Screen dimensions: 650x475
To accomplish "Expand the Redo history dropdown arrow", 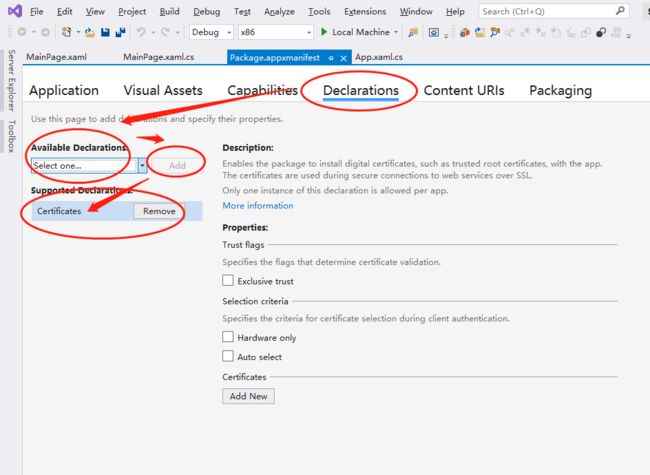I will [x=177, y=32].
